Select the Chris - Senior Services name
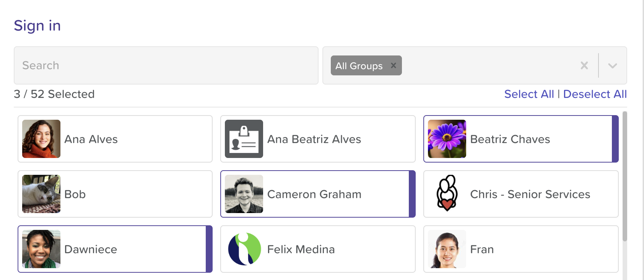The image size is (644, 280). 530,194
